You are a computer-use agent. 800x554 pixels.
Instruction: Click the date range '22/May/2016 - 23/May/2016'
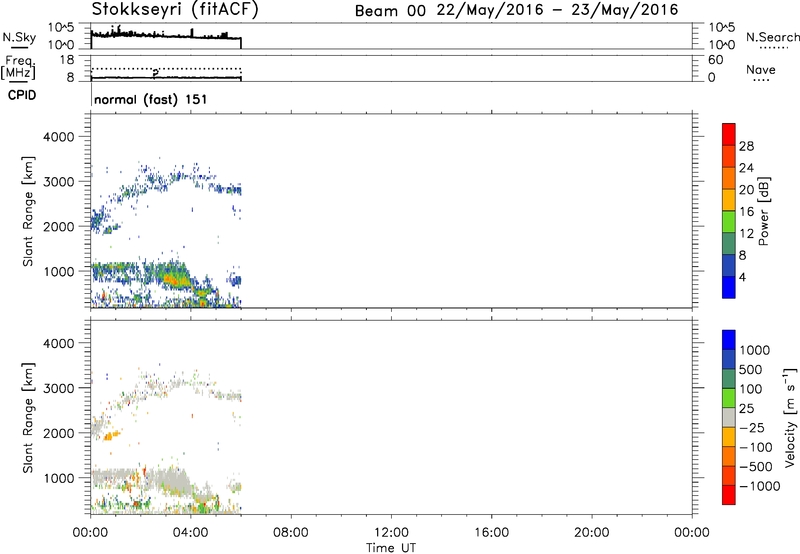557,10
